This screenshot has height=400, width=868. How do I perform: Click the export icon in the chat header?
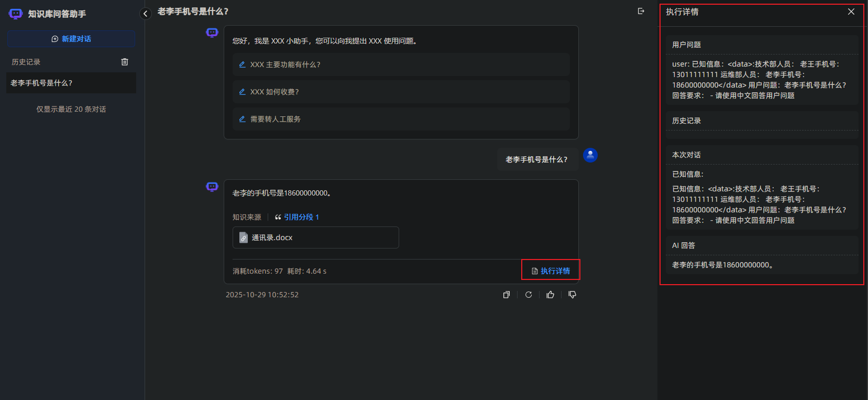coord(641,11)
